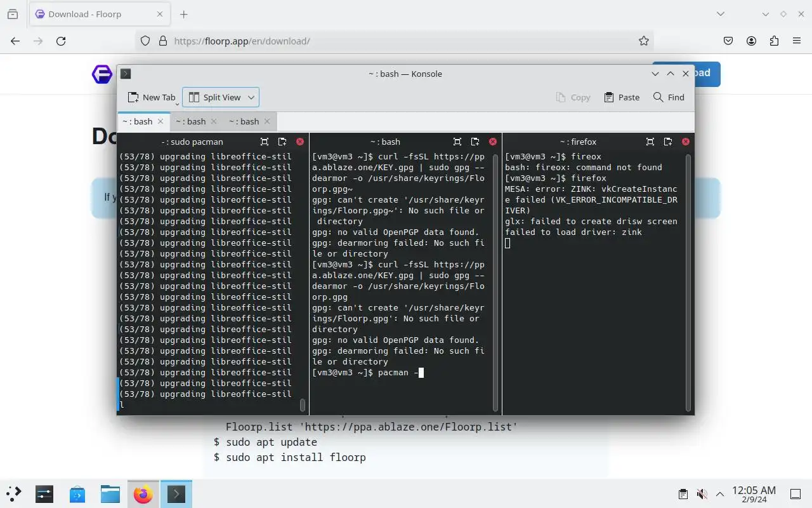
Task: Maximize the firefox terminal pane
Action: coord(650,142)
